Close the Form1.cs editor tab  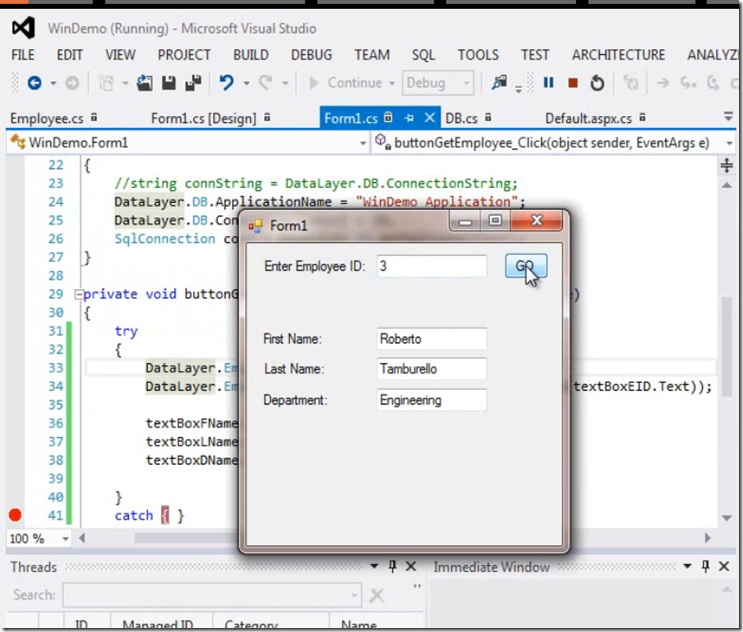click(429, 117)
